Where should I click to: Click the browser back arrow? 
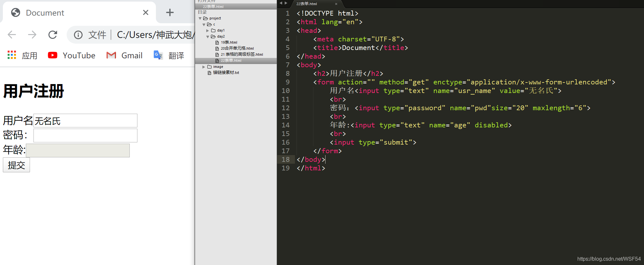pos(12,34)
